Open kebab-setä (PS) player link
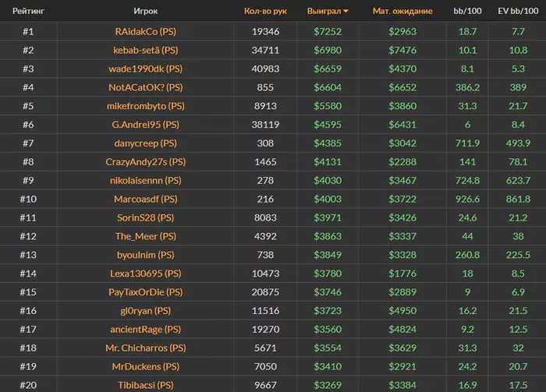 (x=145, y=50)
